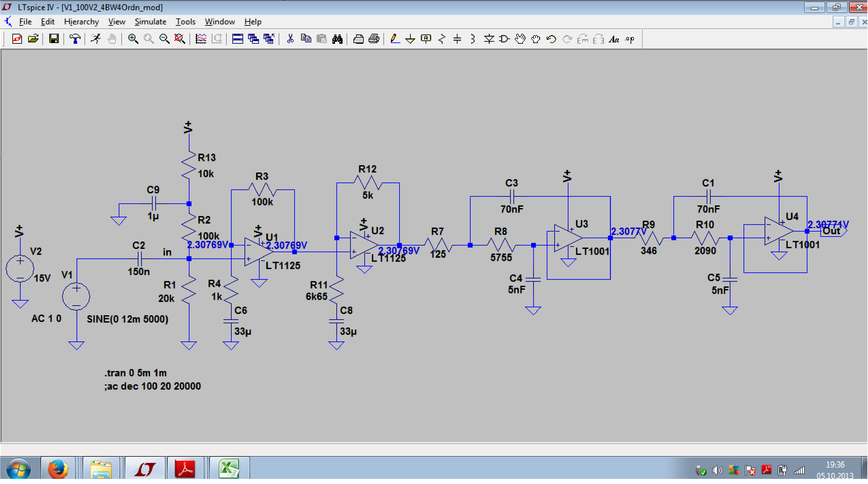This screenshot has width=868, height=484.
Task: Click the Undo arrow icon
Action: (552, 39)
